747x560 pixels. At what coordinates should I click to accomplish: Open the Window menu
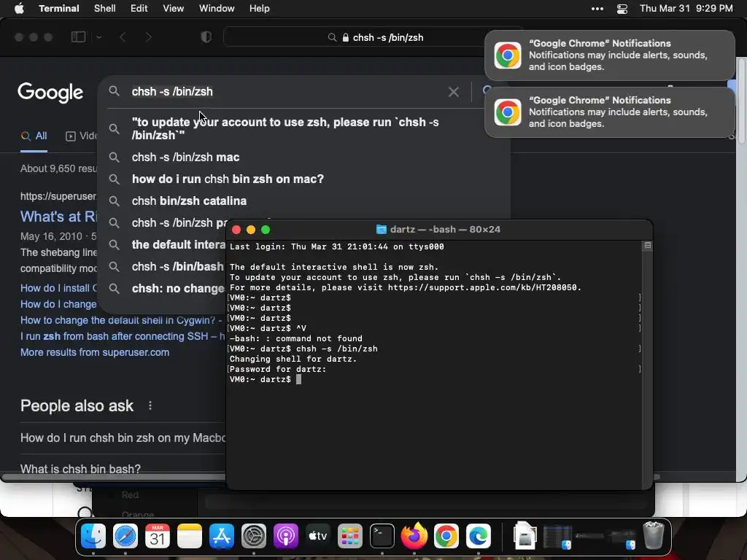216,9
